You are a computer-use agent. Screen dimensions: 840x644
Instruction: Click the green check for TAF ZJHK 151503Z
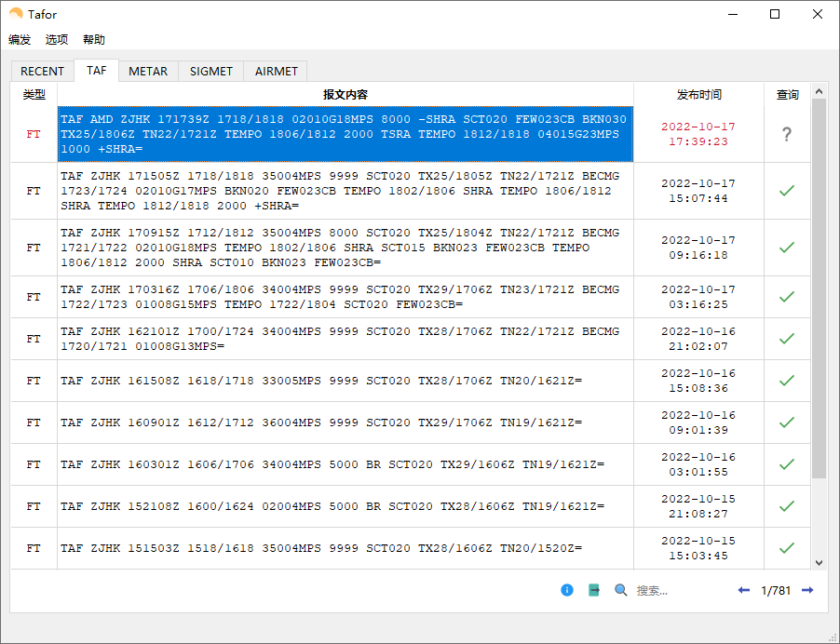[x=786, y=547]
